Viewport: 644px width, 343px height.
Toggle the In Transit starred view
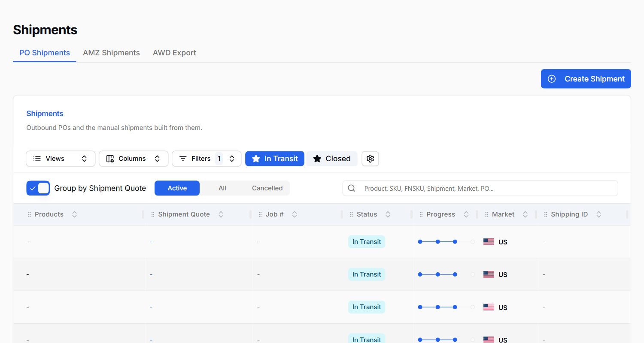(x=275, y=159)
